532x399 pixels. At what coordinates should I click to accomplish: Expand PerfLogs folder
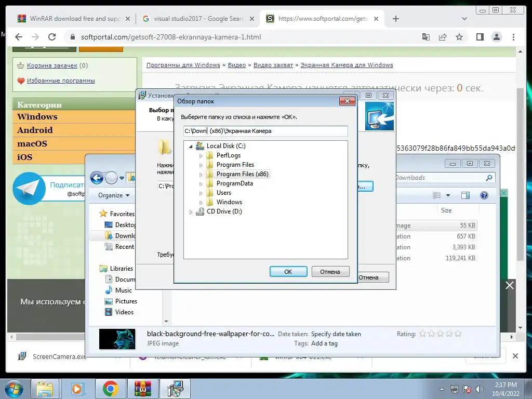click(201, 156)
